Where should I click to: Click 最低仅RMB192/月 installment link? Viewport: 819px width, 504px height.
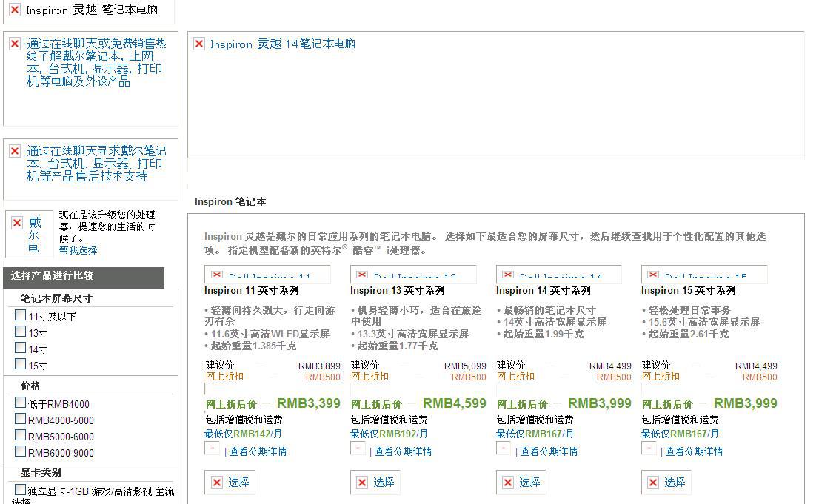pyautogui.click(x=389, y=434)
